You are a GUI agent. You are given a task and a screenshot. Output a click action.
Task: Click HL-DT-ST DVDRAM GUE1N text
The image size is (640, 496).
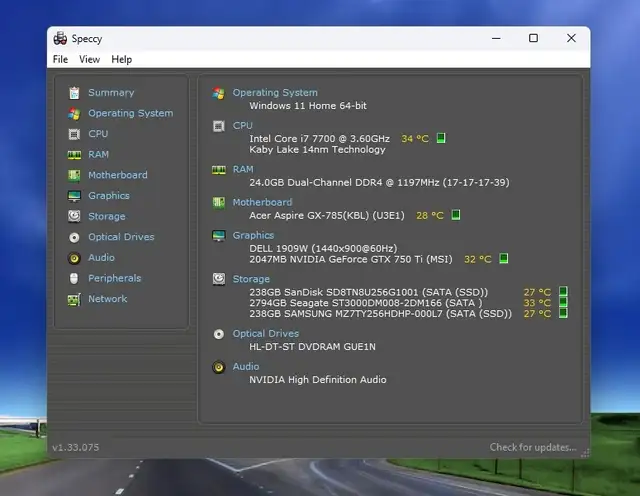click(313, 347)
